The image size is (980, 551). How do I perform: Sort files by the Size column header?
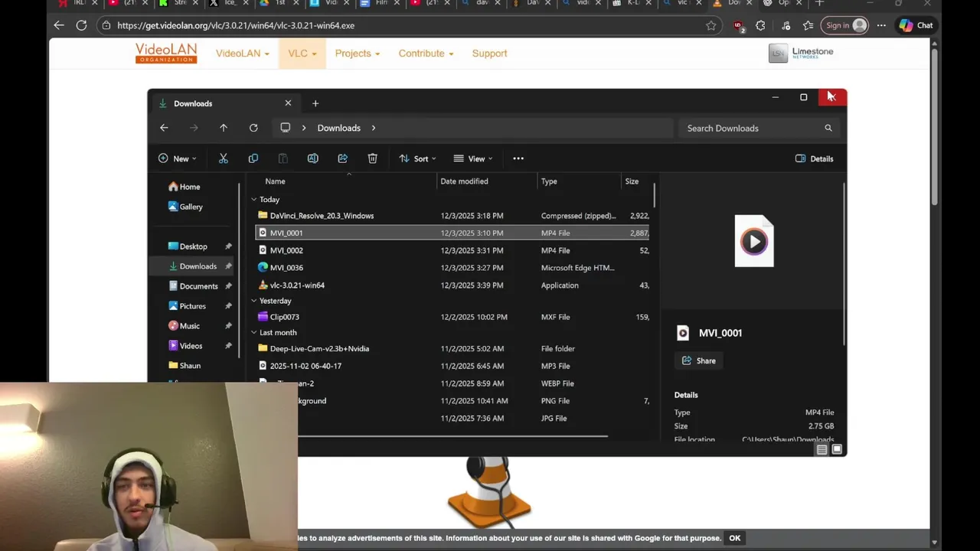click(632, 181)
